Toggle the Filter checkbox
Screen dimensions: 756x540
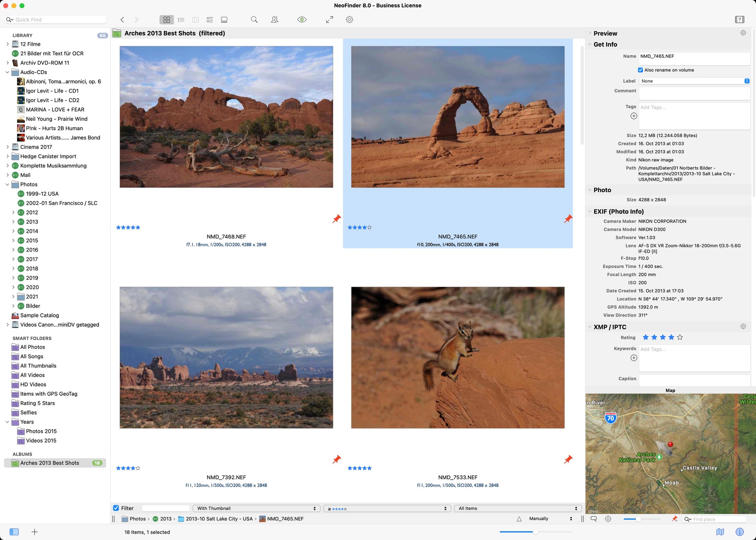[x=116, y=508]
